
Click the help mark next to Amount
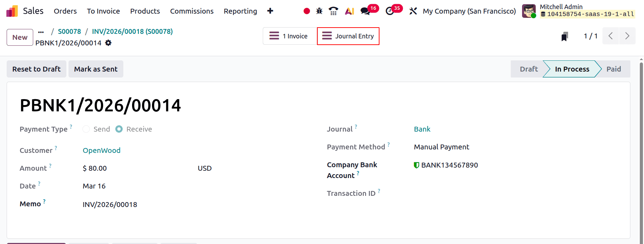point(50,165)
